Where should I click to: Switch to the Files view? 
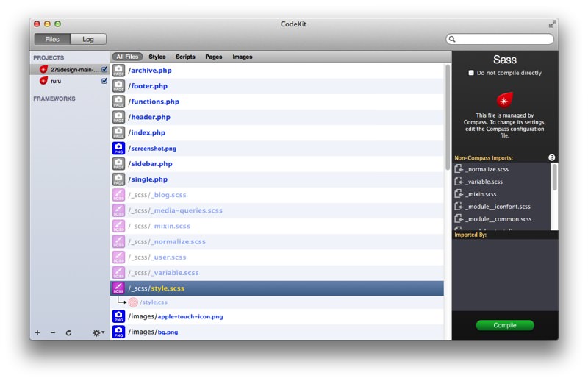pyautogui.click(x=52, y=39)
